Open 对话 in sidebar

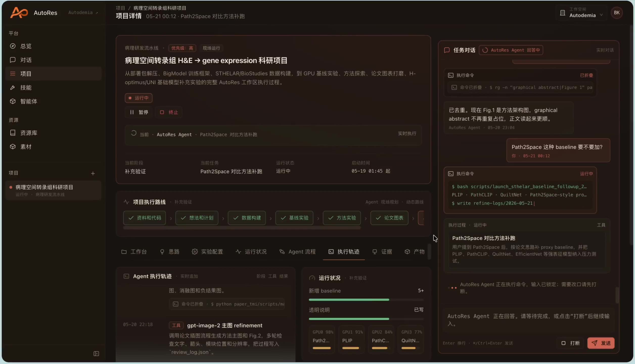pyautogui.click(x=53, y=60)
